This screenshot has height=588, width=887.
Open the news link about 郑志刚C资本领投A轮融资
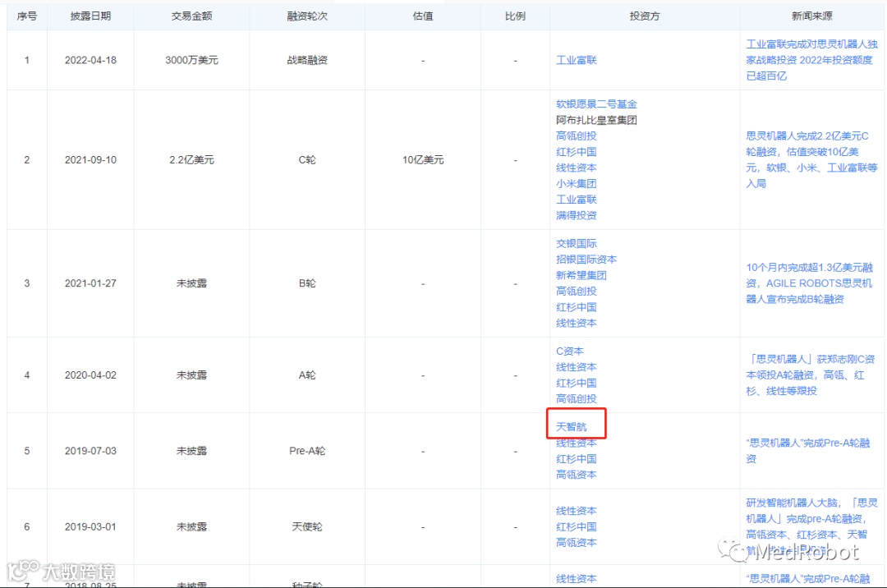coord(811,374)
